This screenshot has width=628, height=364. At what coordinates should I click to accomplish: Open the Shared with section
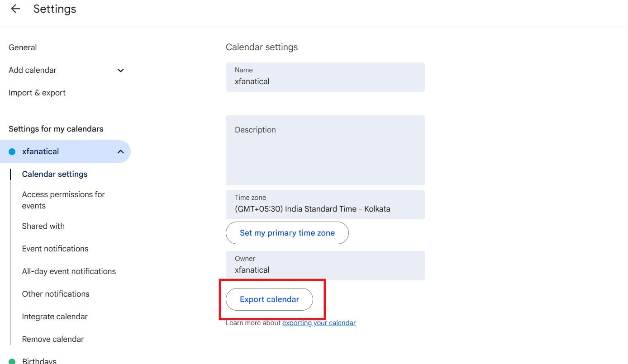[43, 226]
